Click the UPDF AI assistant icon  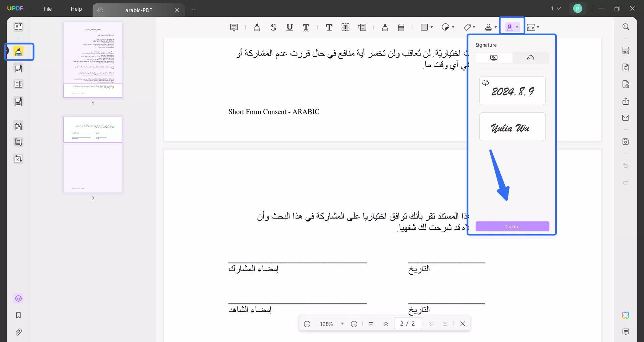tap(626, 315)
